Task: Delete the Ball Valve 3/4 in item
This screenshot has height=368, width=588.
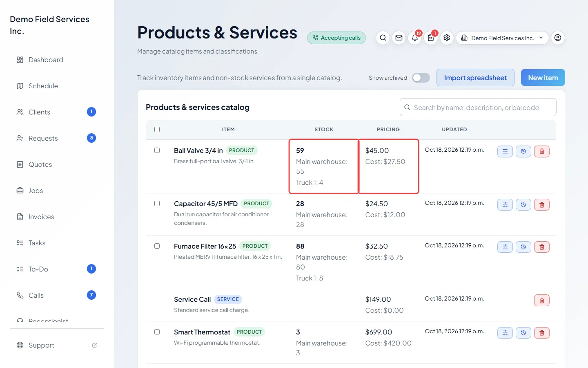Action: pos(542,152)
